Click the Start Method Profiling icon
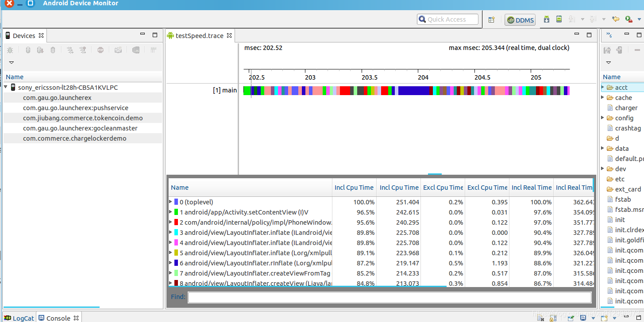 click(83, 50)
